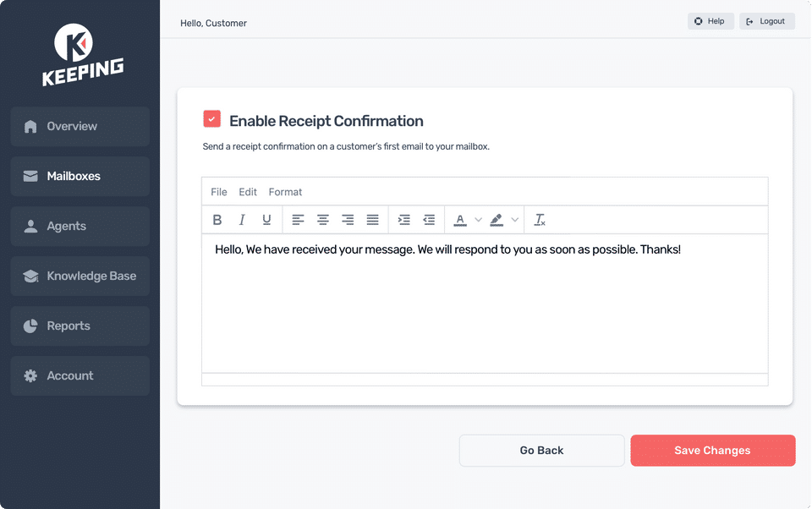
Task: Click the Go Back button
Action: [541, 451]
